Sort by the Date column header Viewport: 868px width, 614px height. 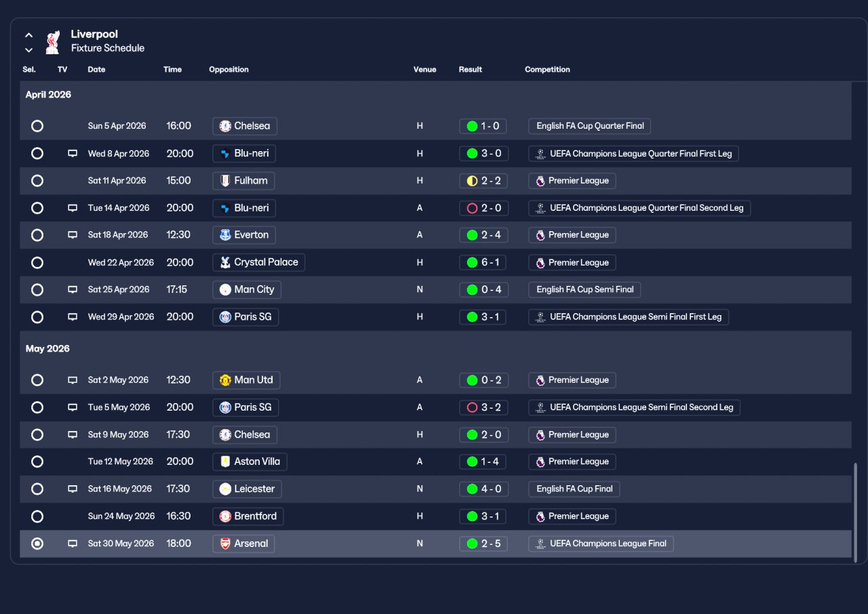click(x=96, y=70)
